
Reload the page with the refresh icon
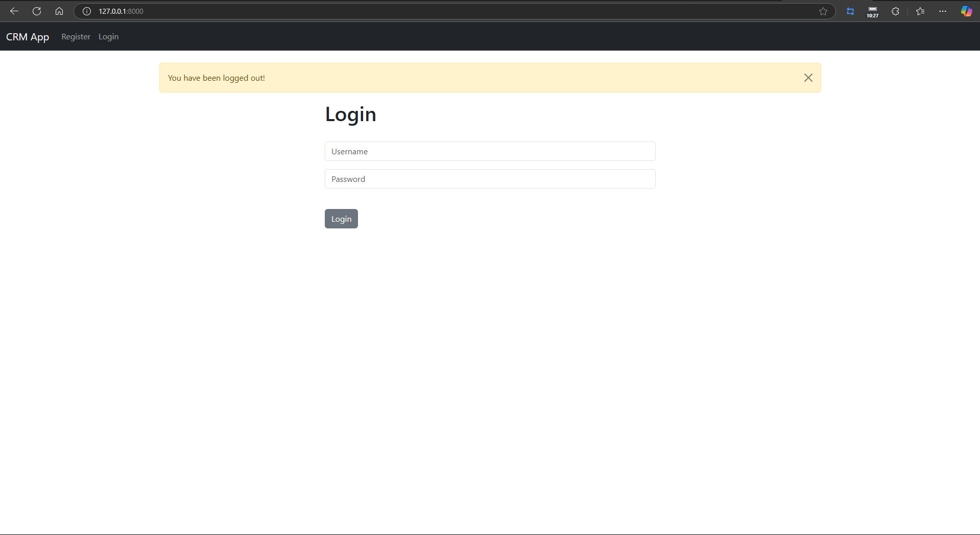[37, 11]
